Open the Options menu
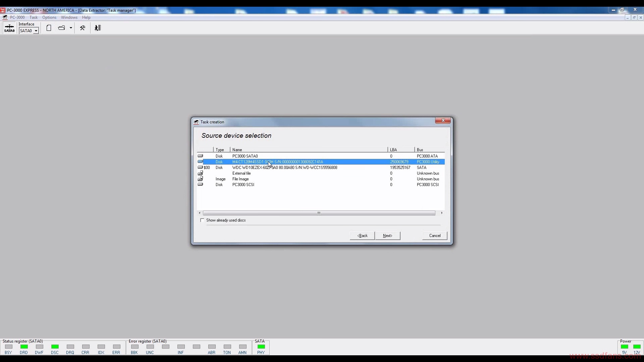This screenshot has height=362, width=644. (x=49, y=17)
